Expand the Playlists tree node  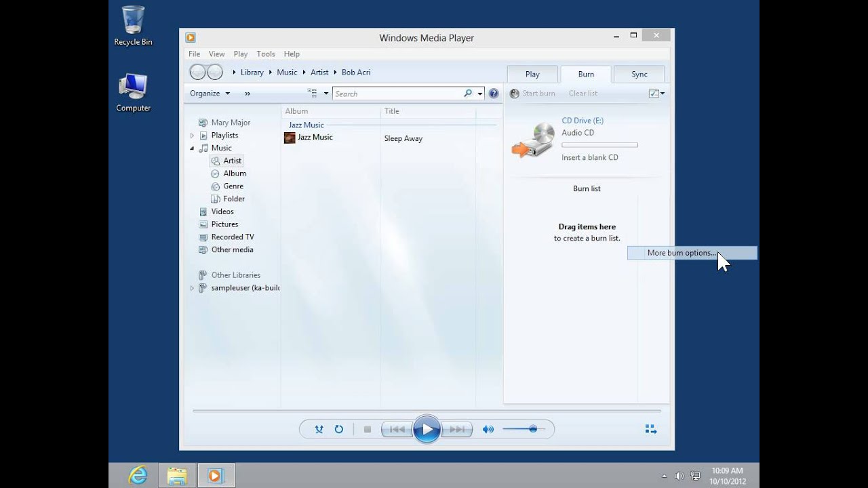coord(192,136)
